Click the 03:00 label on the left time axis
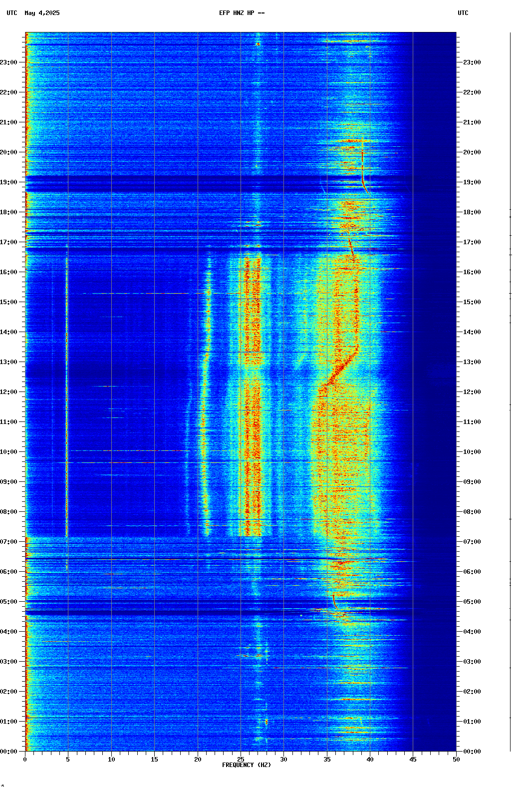 (8, 662)
